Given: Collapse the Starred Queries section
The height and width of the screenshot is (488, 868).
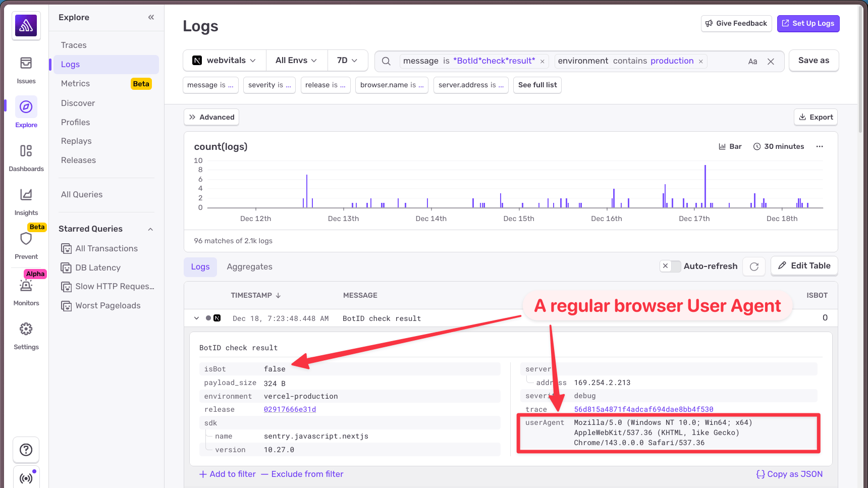Looking at the screenshot, I should pyautogui.click(x=150, y=229).
